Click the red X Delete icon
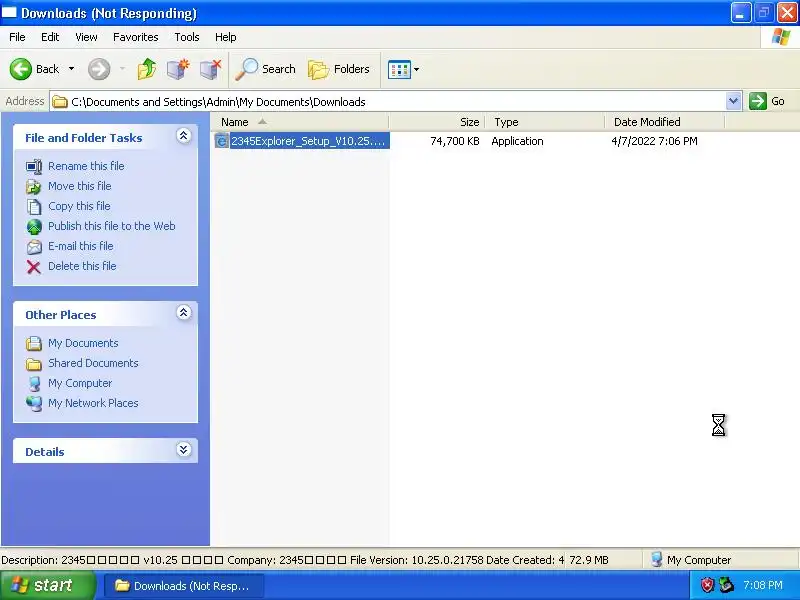This screenshot has height=600, width=800. [x=34, y=267]
